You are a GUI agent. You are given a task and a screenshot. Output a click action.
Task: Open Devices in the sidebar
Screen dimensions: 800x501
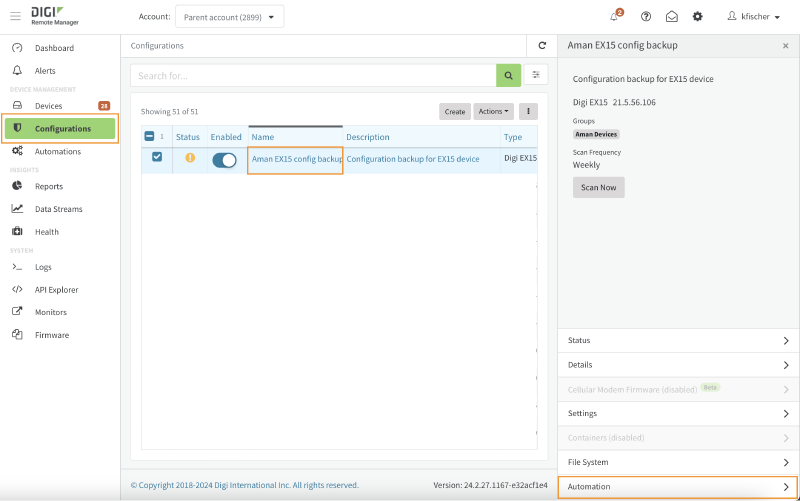48,106
